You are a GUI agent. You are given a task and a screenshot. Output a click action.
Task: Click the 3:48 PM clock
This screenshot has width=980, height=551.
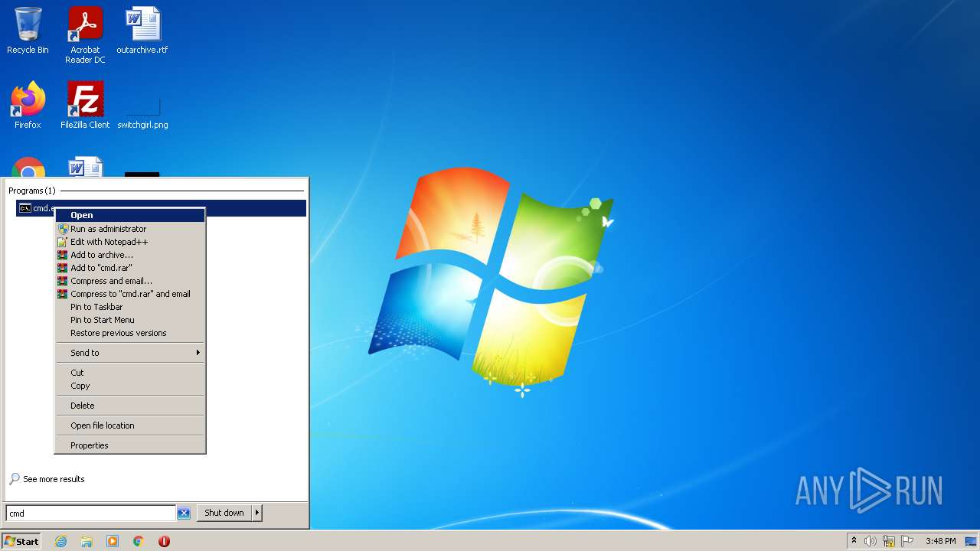point(940,541)
